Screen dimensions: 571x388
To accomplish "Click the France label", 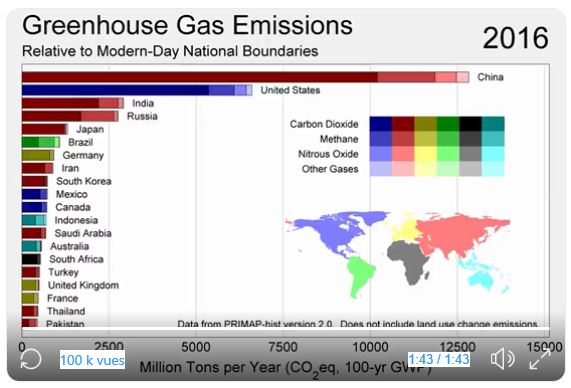I will click(x=62, y=298).
